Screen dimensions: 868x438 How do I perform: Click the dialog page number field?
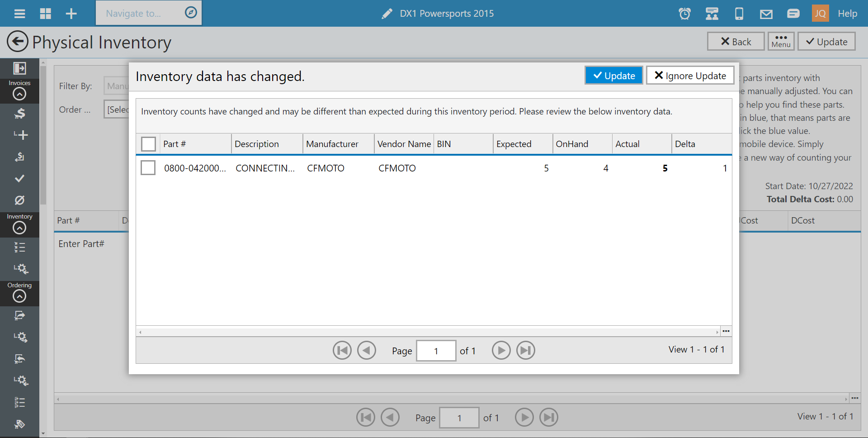click(436, 351)
